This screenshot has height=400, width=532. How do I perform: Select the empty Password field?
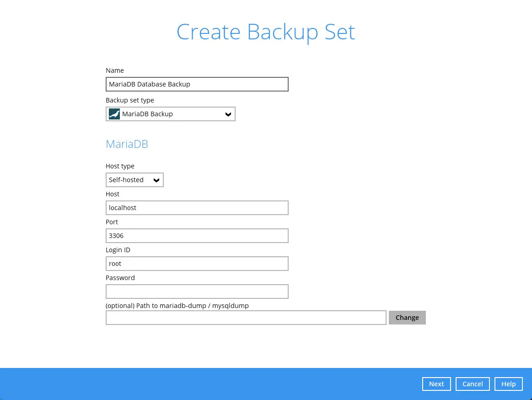[x=197, y=291]
